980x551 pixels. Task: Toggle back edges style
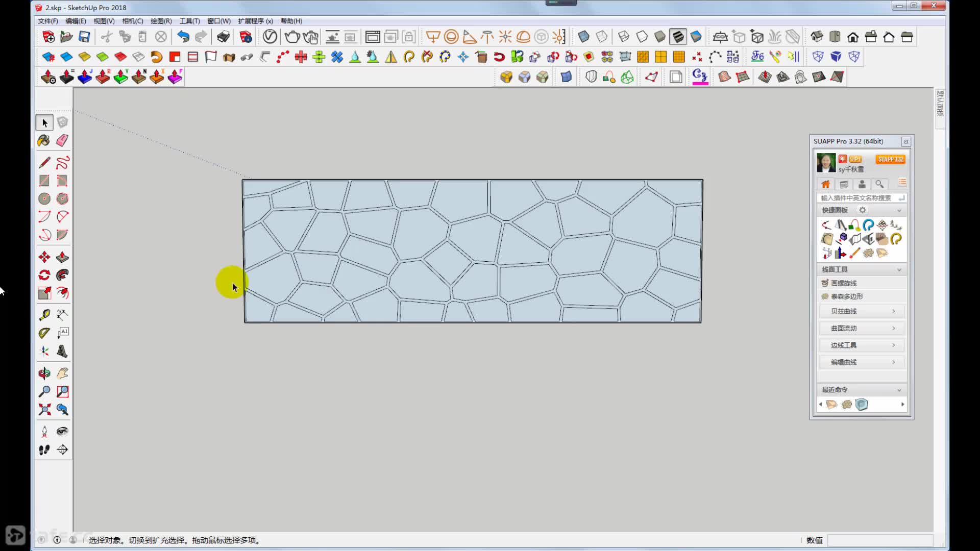click(602, 37)
